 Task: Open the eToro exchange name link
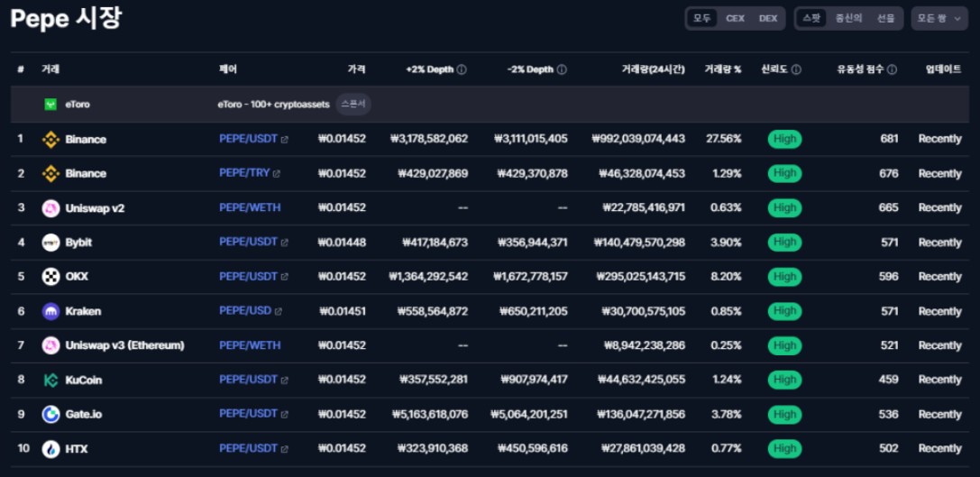pos(78,105)
